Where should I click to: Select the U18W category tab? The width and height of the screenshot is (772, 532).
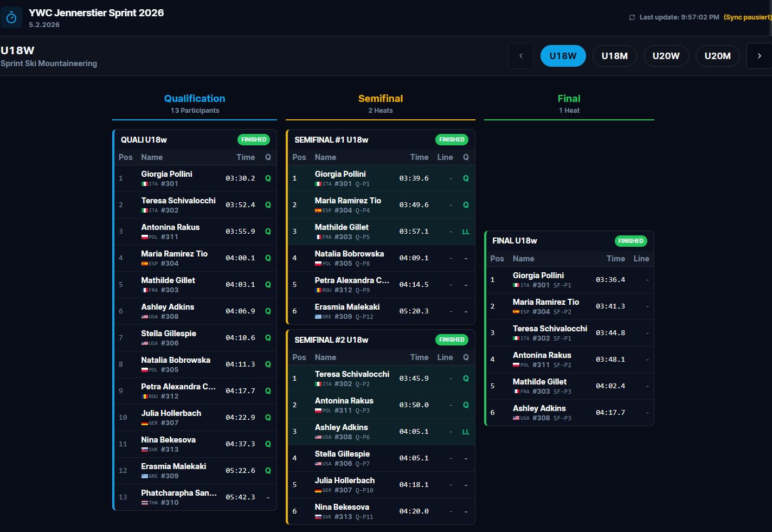tap(563, 56)
